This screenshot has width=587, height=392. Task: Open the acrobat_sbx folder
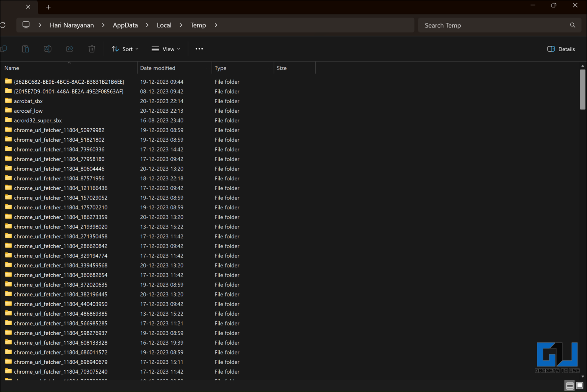pyautogui.click(x=28, y=101)
